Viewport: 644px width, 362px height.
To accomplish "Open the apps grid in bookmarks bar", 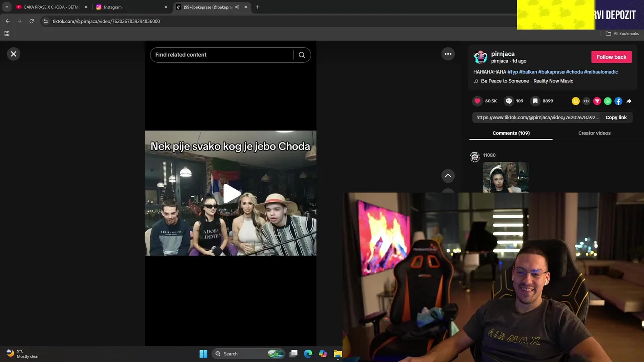I will 7,34.
